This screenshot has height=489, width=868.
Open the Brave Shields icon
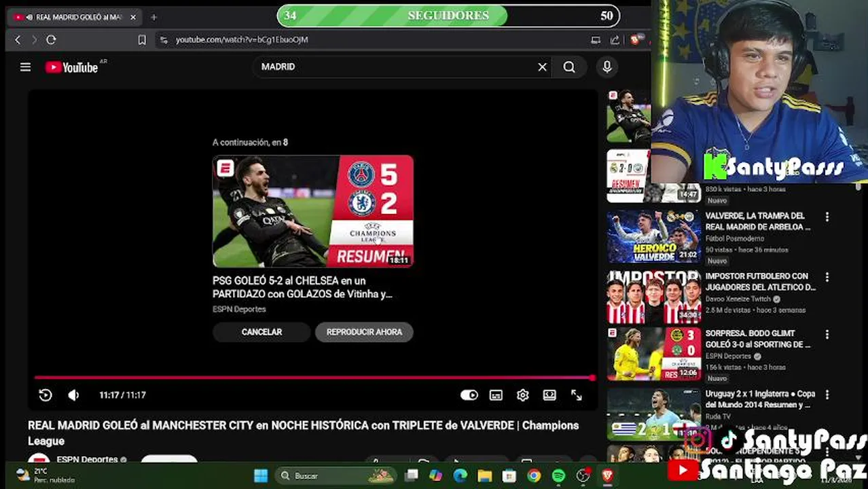(635, 40)
